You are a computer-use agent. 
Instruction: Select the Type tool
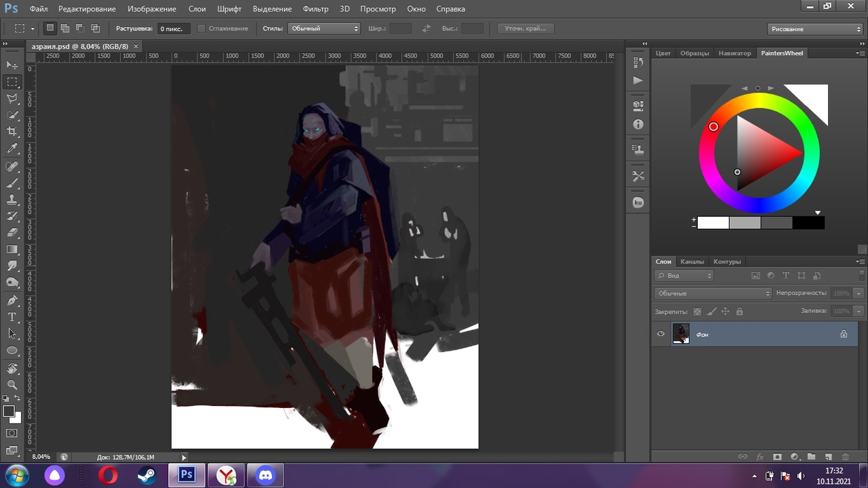pyautogui.click(x=12, y=317)
